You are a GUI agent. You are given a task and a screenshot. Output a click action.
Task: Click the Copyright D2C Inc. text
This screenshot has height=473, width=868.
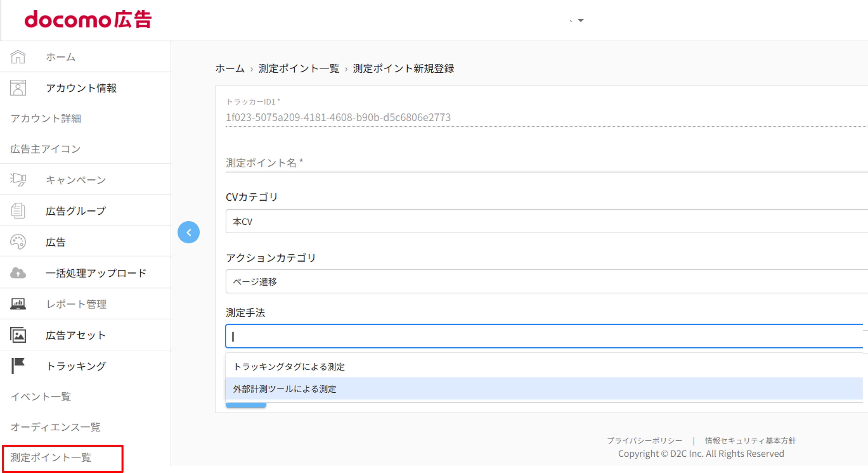(701, 454)
